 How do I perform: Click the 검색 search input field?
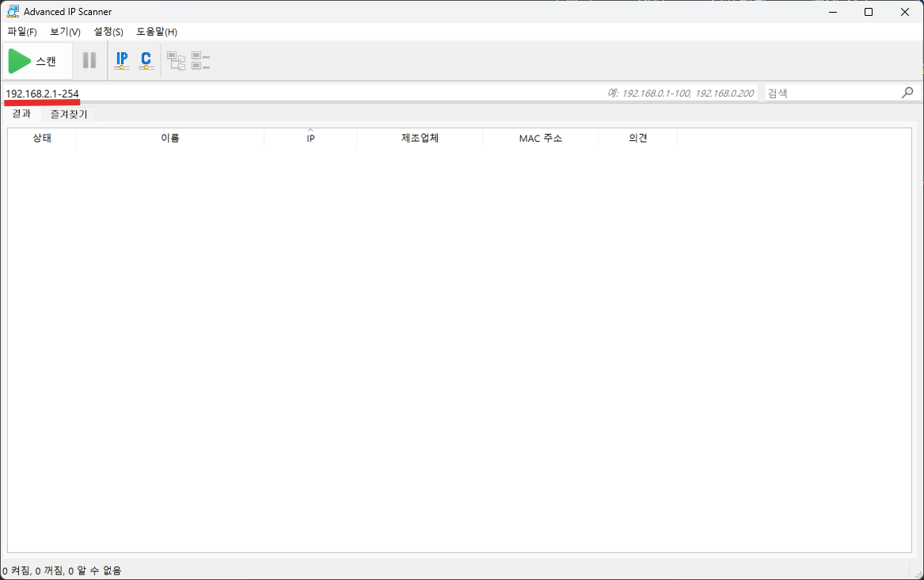[833, 93]
